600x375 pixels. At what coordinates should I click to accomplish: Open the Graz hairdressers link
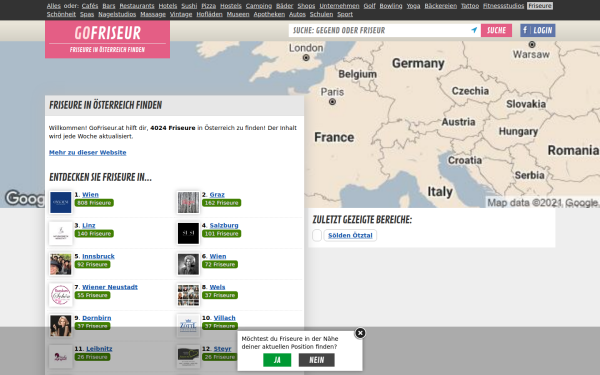[x=217, y=194]
